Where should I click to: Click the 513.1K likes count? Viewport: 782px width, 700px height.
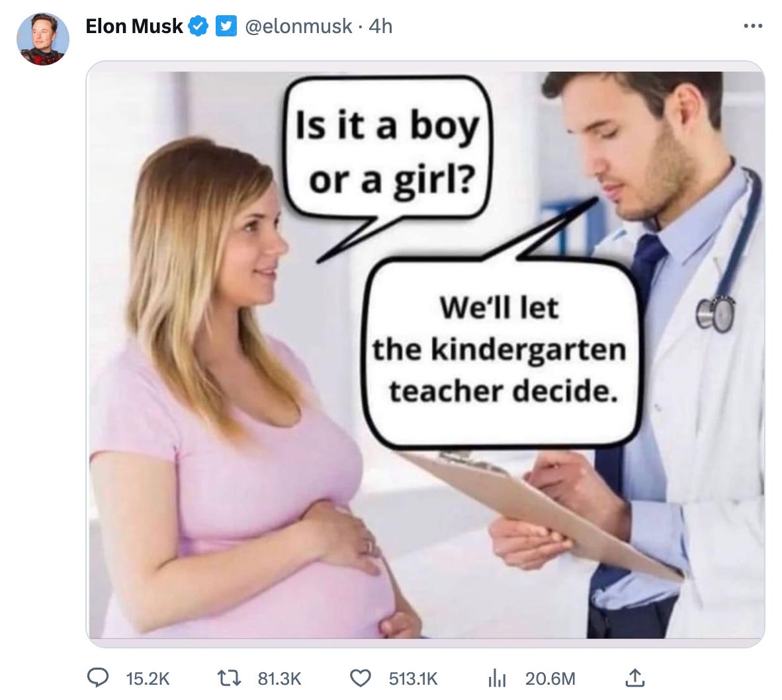tap(413, 679)
